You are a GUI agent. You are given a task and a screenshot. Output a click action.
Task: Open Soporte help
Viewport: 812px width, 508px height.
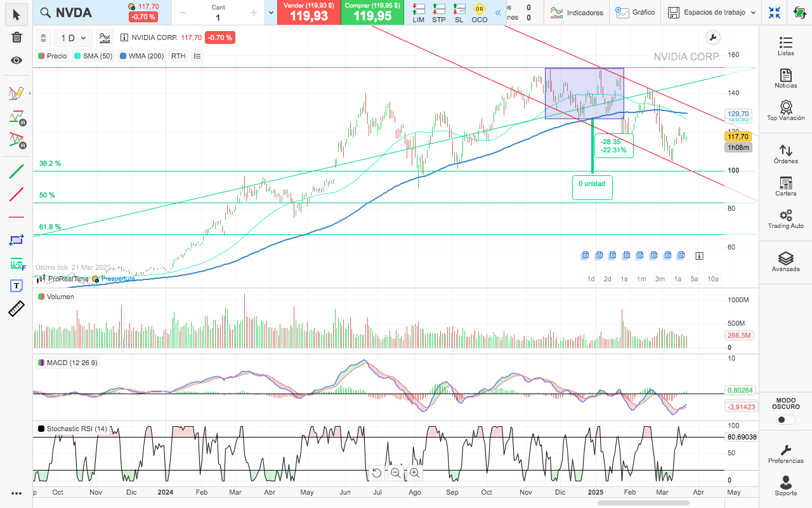tap(786, 486)
